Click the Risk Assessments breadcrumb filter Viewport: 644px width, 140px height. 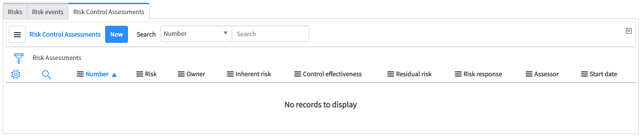[x=57, y=58]
